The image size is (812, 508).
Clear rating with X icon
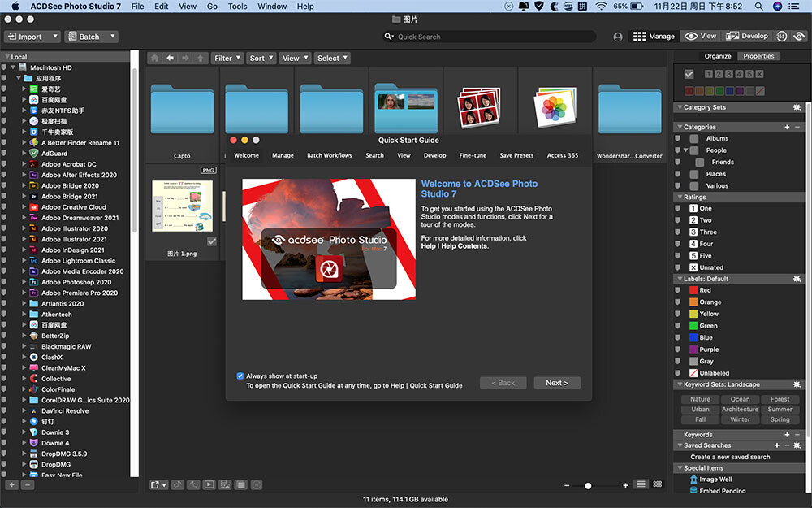pos(759,74)
